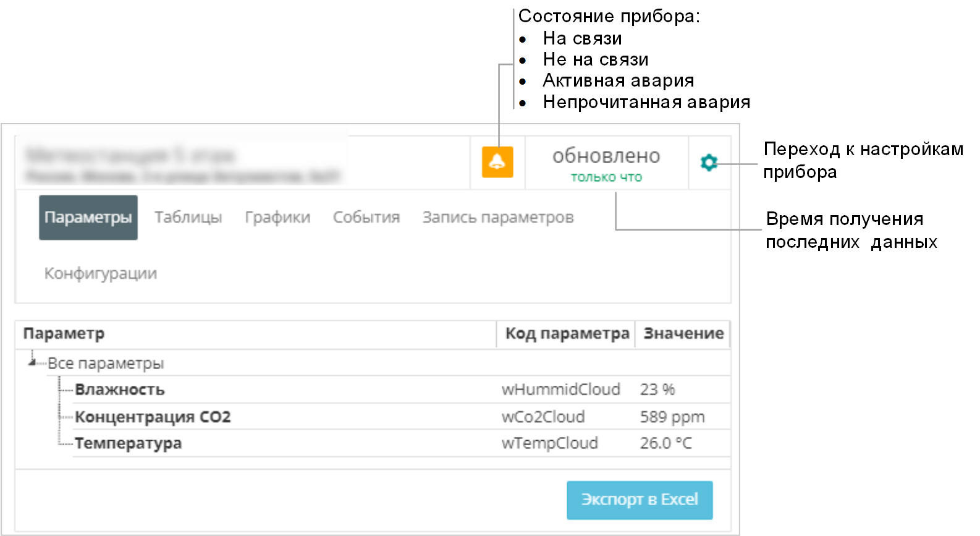
Task: Click the 26.0 °C value cell
Action: [665, 444]
